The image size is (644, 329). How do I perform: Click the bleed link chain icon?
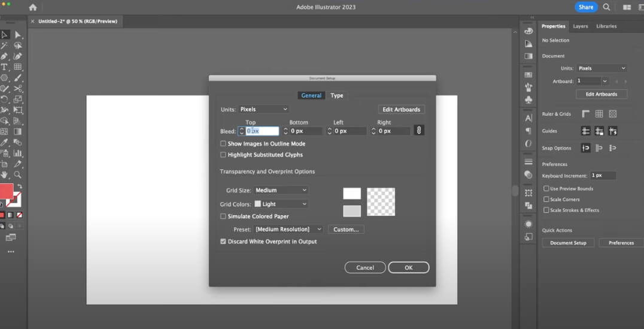419,130
